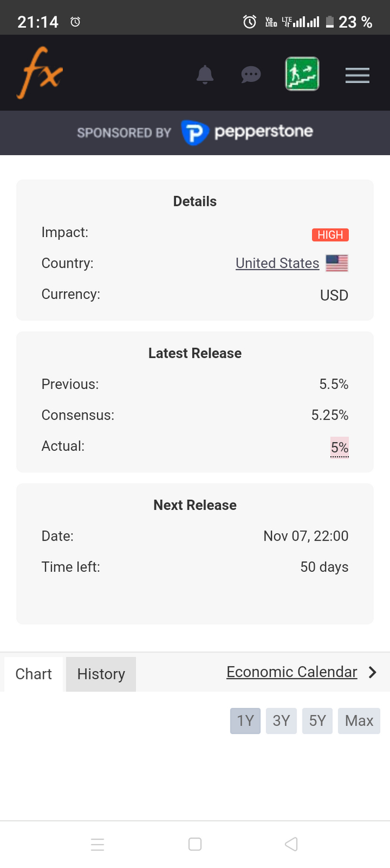Tap the highlighted Actual 5% value
Screen dimensions: 390x868
click(339, 447)
